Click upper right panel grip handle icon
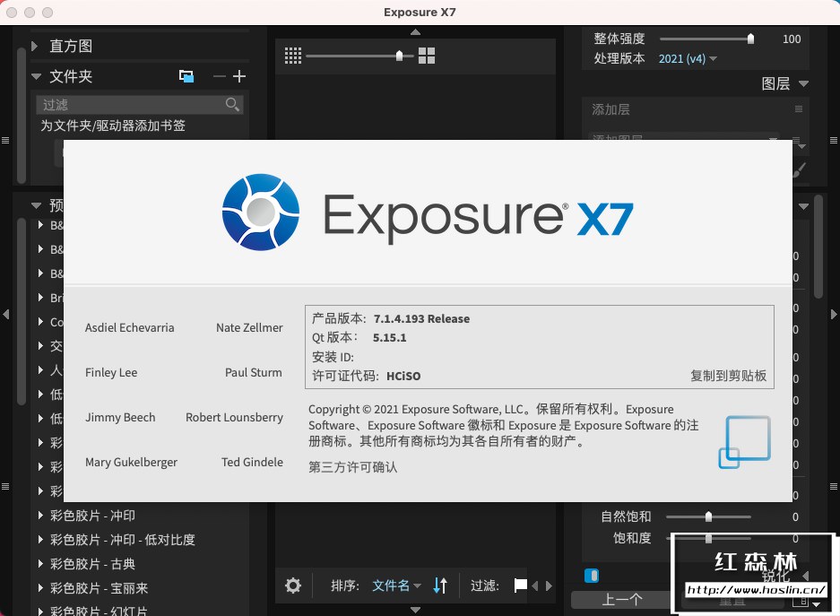Viewport: 840px width, 616px height. click(834, 141)
